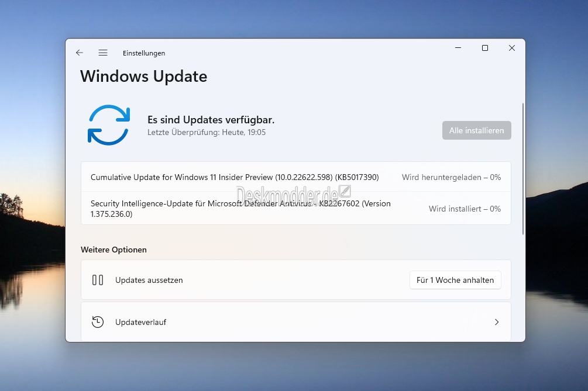This screenshot has height=391, width=588.
Task: Click the Wird heruntergeladen – 0% status
Action: coord(451,177)
